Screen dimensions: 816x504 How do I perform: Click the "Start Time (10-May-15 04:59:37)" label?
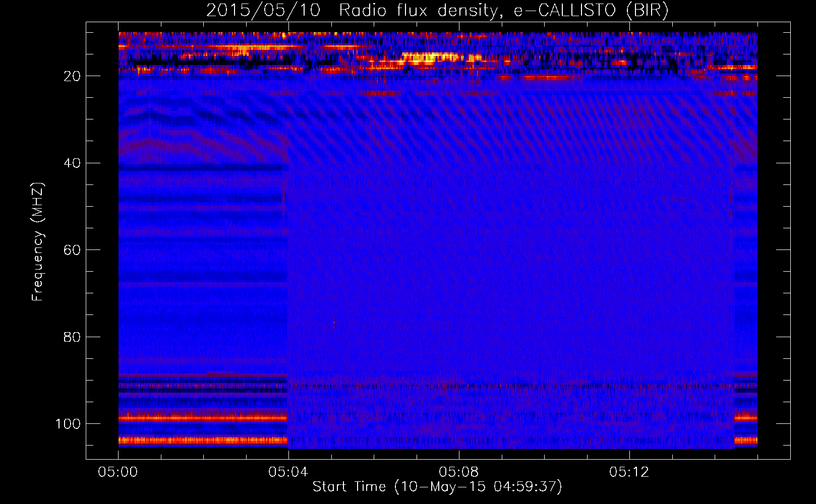tap(437, 487)
